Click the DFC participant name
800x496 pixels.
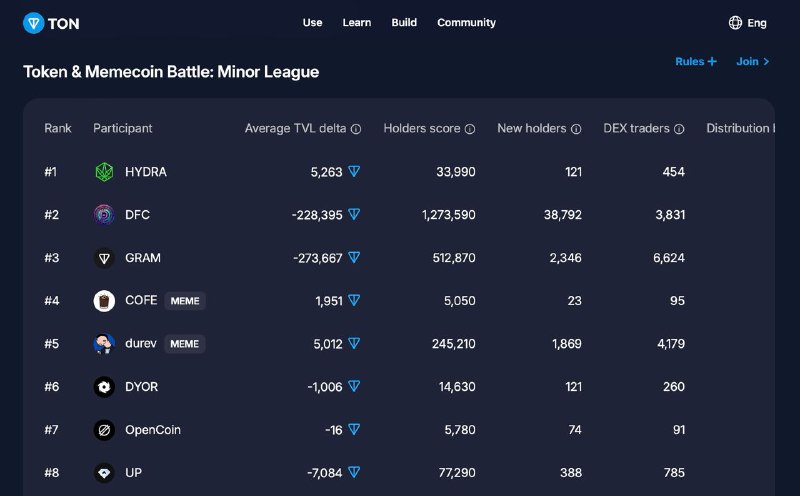[x=137, y=215]
